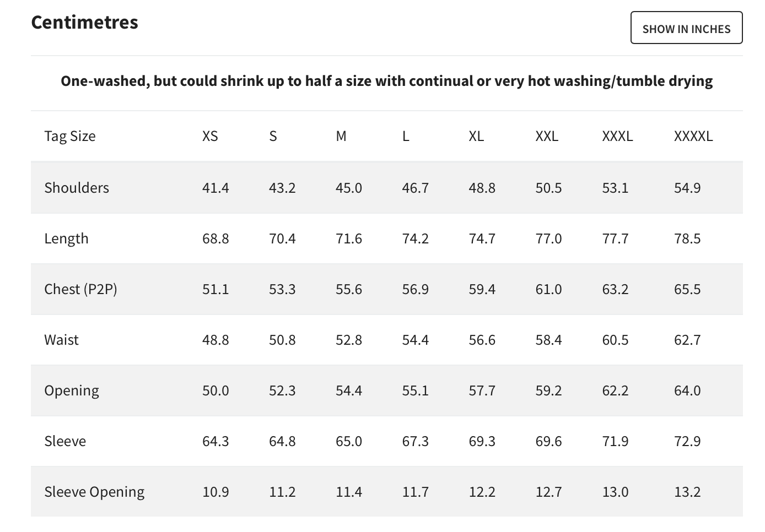Click the Shoulders value for size M
765x532 pixels.
point(349,188)
